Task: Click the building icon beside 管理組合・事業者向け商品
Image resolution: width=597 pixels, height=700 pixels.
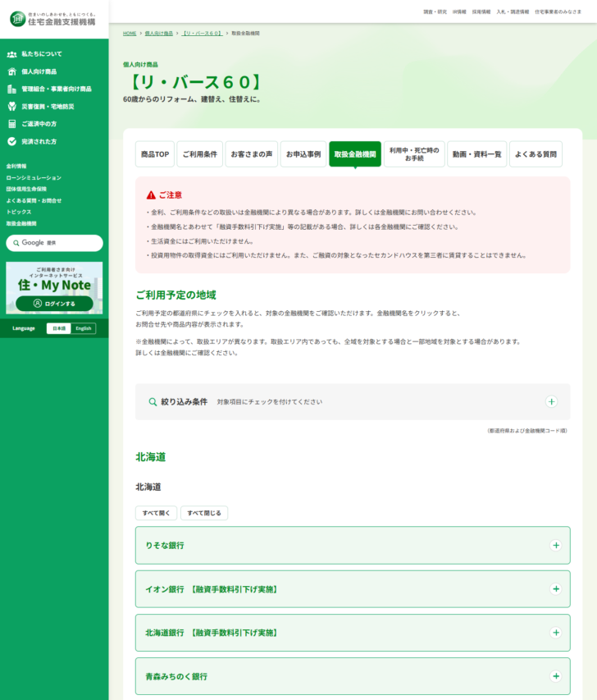Action: [x=12, y=89]
